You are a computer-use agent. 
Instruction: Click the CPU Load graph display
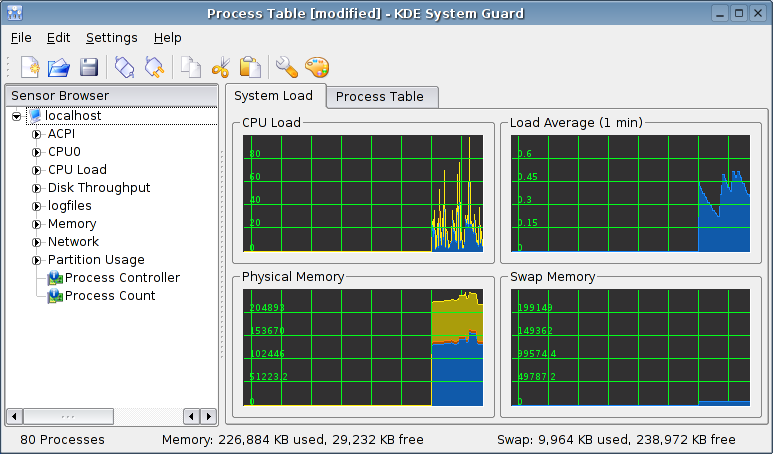pyautogui.click(x=363, y=194)
